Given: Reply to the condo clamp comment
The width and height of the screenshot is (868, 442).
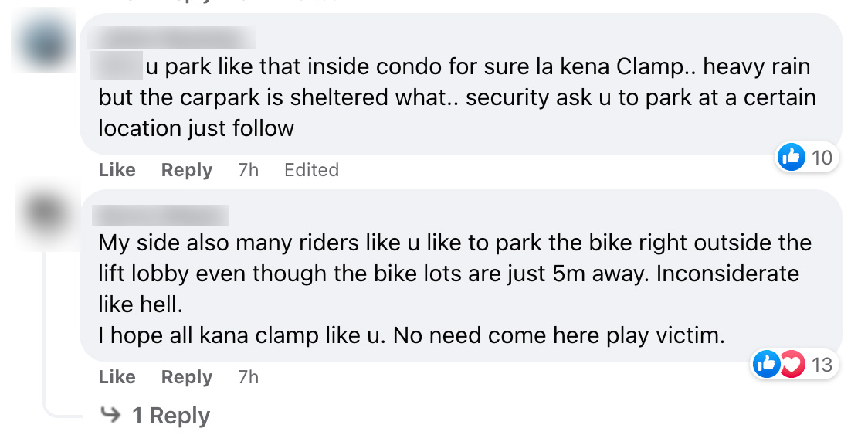Looking at the screenshot, I should (x=187, y=170).
